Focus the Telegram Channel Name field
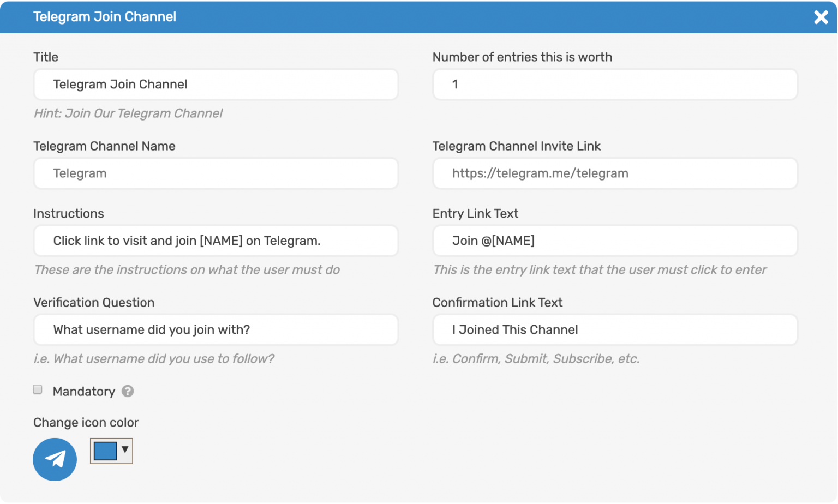 [x=216, y=173]
